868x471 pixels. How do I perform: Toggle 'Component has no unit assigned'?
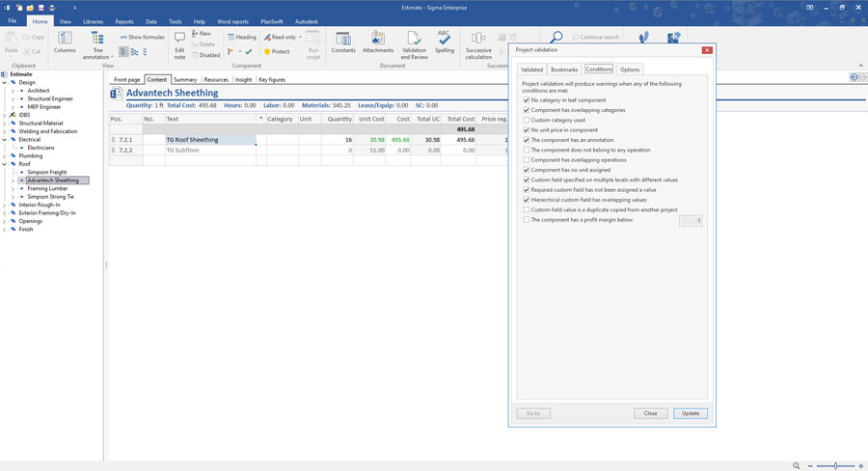tap(527, 170)
